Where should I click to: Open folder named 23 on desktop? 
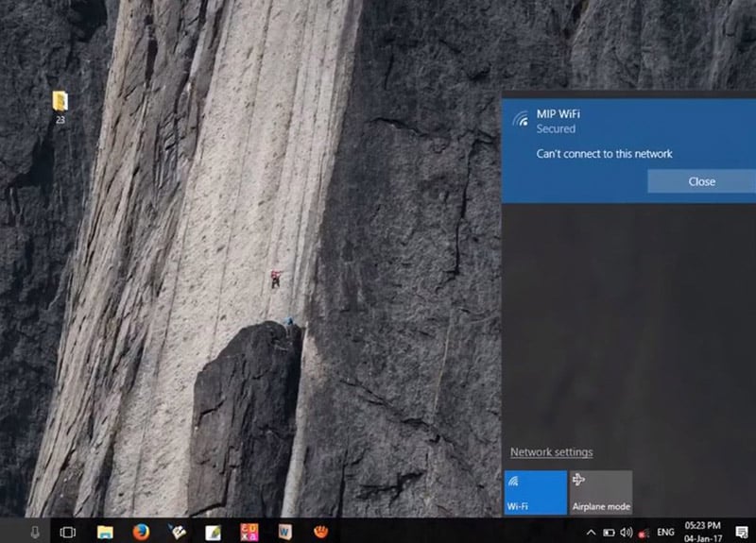pos(60,107)
